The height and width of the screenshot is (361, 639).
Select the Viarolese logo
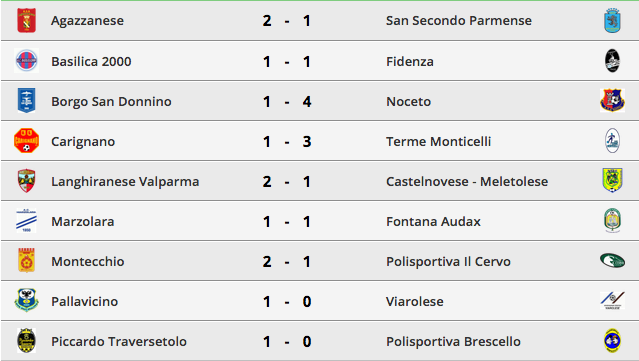[612, 300]
